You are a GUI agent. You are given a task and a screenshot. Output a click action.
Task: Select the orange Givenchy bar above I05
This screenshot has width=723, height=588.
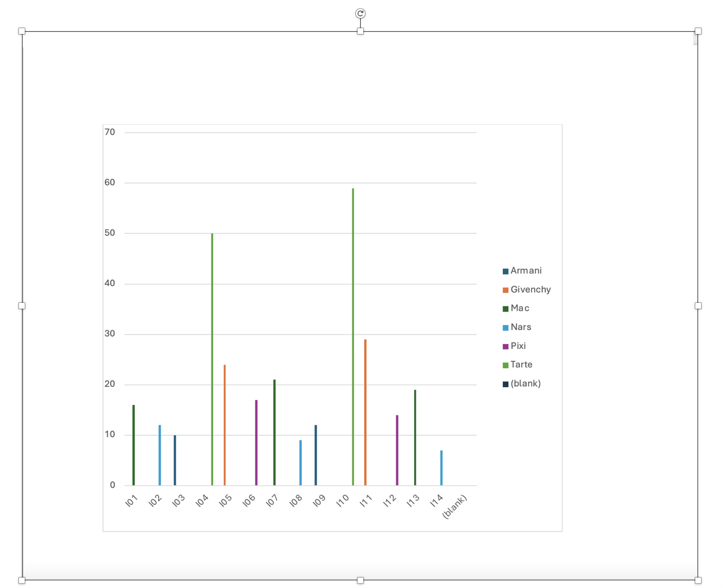tap(225, 425)
